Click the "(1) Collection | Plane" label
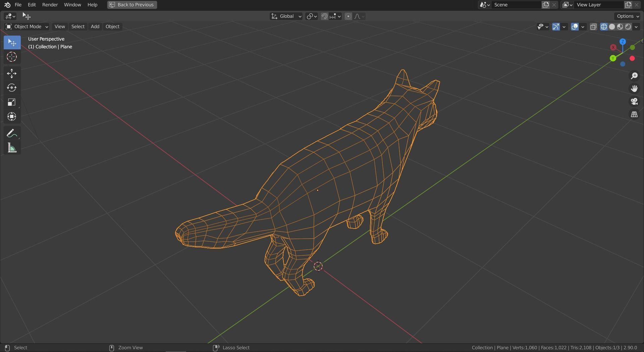This screenshot has width=644, height=352. pyautogui.click(x=50, y=47)
